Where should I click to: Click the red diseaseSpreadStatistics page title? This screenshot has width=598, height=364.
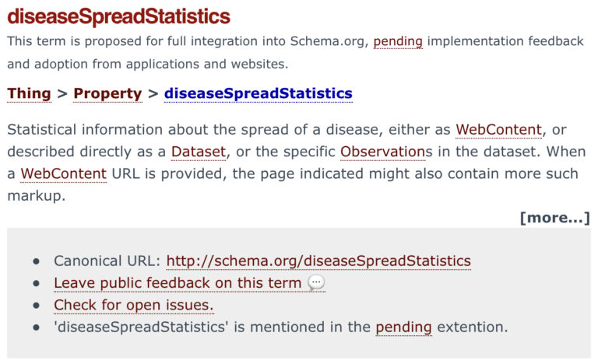click(118, 16)
